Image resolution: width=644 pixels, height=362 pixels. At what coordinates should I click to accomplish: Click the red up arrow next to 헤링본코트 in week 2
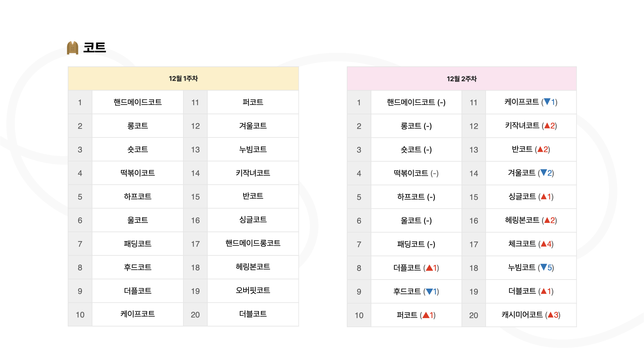[x=547, y=220]
